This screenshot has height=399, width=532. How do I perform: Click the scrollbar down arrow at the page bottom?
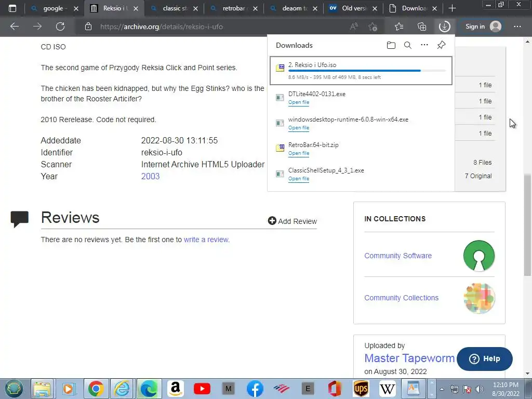click(x=527, y=374)
